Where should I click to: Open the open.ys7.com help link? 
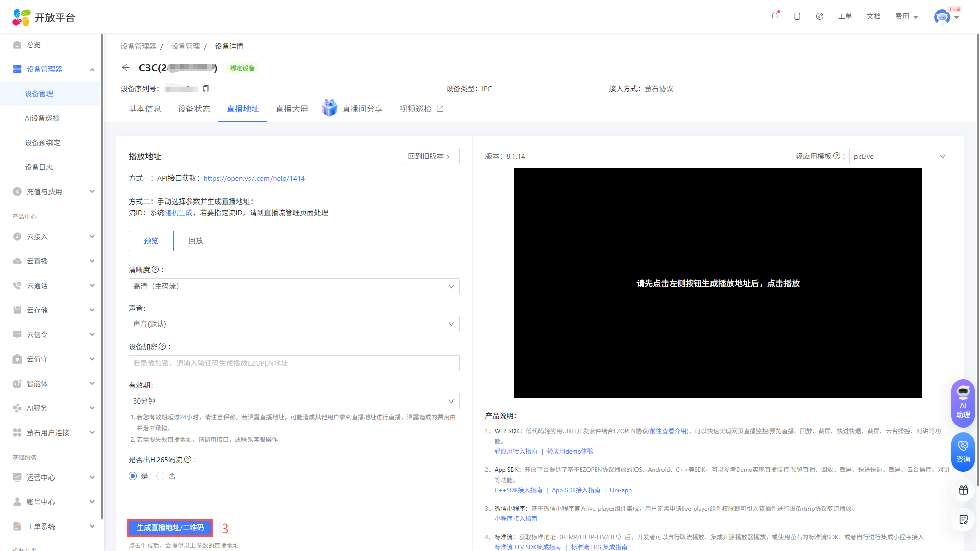[x=254, y=178]
